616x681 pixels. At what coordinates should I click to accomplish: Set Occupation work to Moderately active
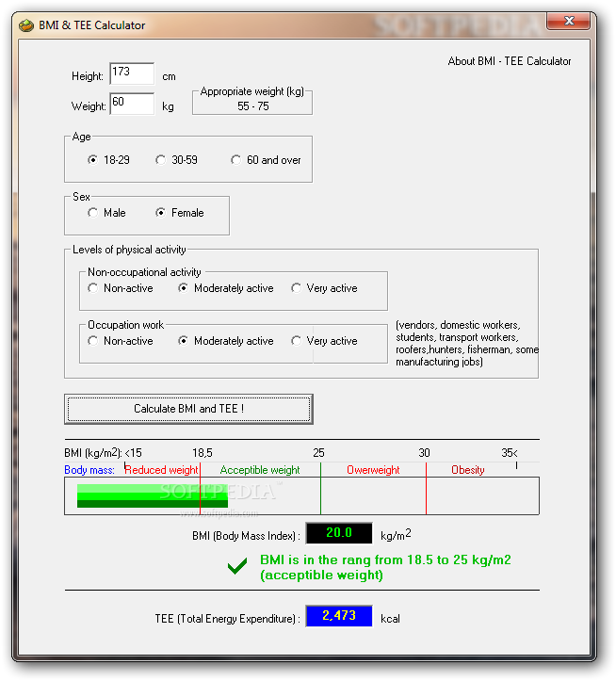click(x=225, y=341)
